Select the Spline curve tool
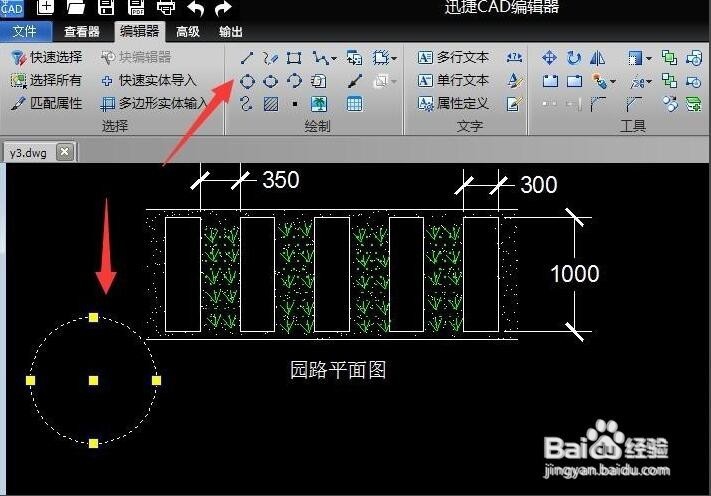Screen dimensions: 711x496 246,104
